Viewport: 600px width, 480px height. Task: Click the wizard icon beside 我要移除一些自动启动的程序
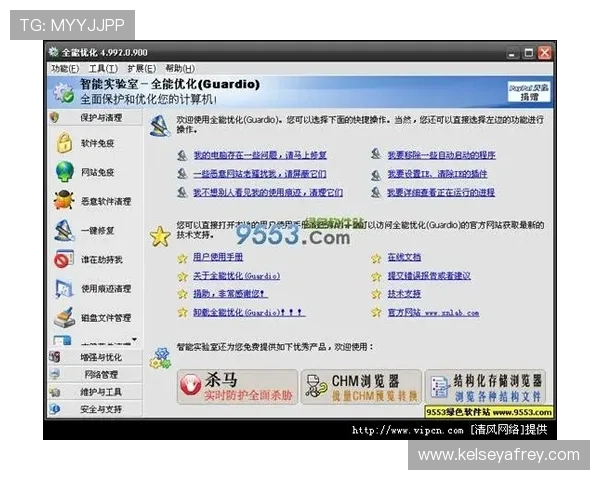(x=376, y=154)
